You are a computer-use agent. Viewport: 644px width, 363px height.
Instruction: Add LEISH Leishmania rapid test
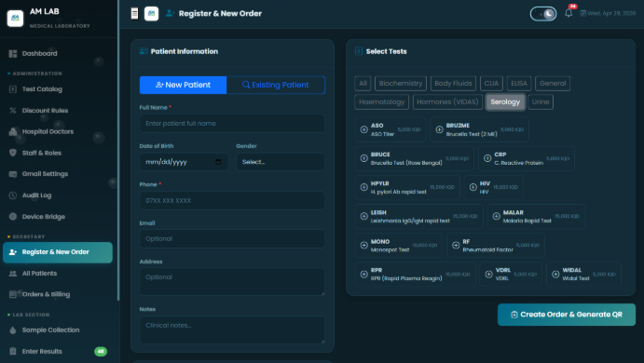(x=419, y=217)
